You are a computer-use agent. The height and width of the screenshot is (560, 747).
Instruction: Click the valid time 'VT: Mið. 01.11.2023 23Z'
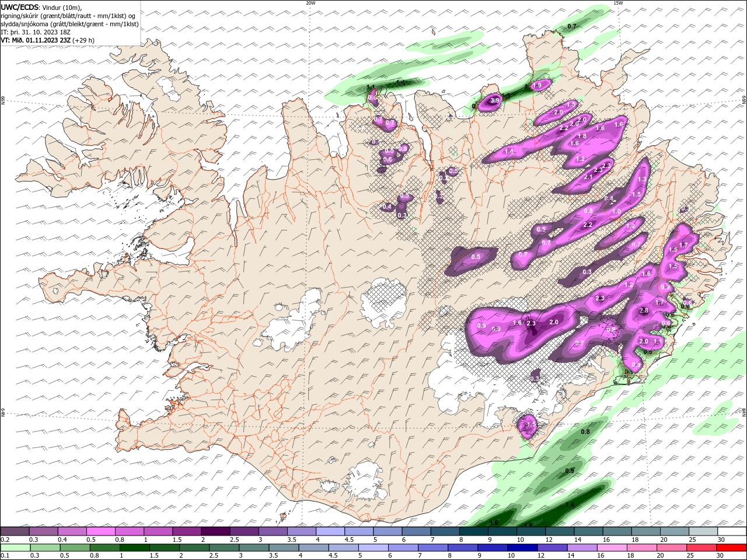click(x=36, y=40)
